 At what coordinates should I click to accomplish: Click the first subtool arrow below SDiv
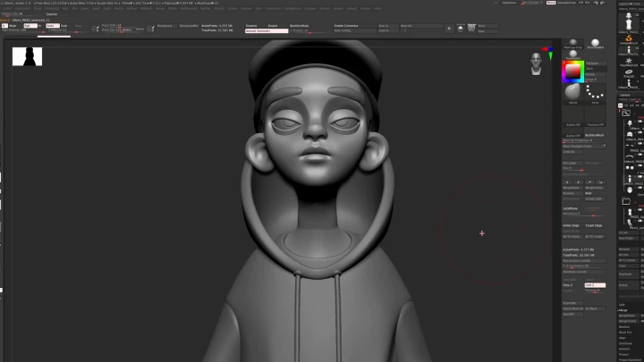[567, 182]
